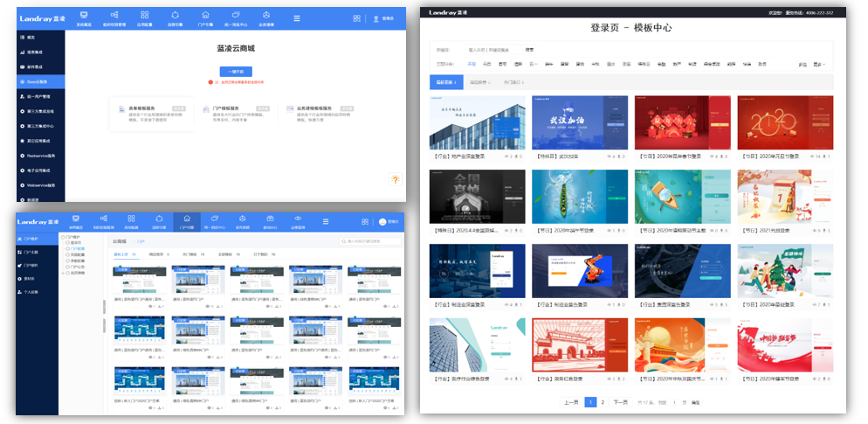
Task: Open the hamburger menu icon in top-left window
Action: [x=297, y=18]
